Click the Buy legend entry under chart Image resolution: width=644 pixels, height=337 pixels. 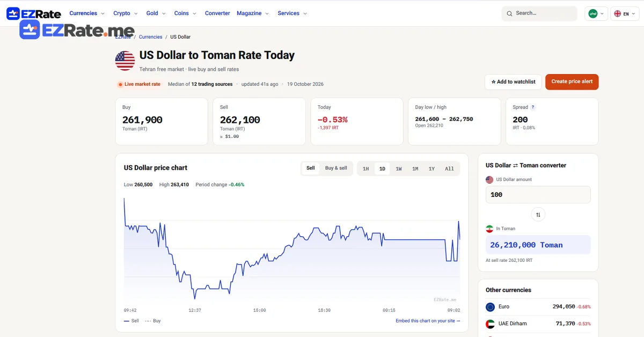[x=153, y=321]
